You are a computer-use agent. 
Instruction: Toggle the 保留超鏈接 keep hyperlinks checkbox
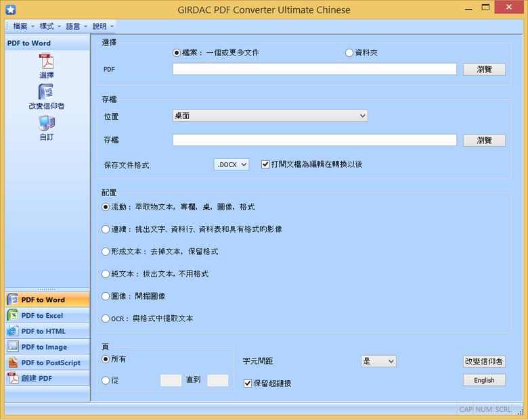(x=248, y=383)
